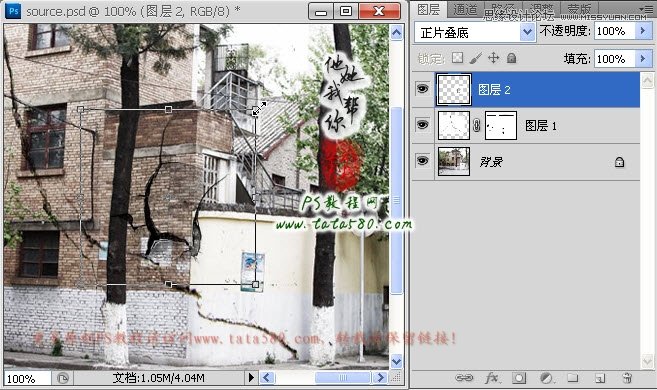Image resolution: width=657 pixels, height=390 pixels.
Task: Click horizontal scrollbar right arrow
Action: (380, 377)
